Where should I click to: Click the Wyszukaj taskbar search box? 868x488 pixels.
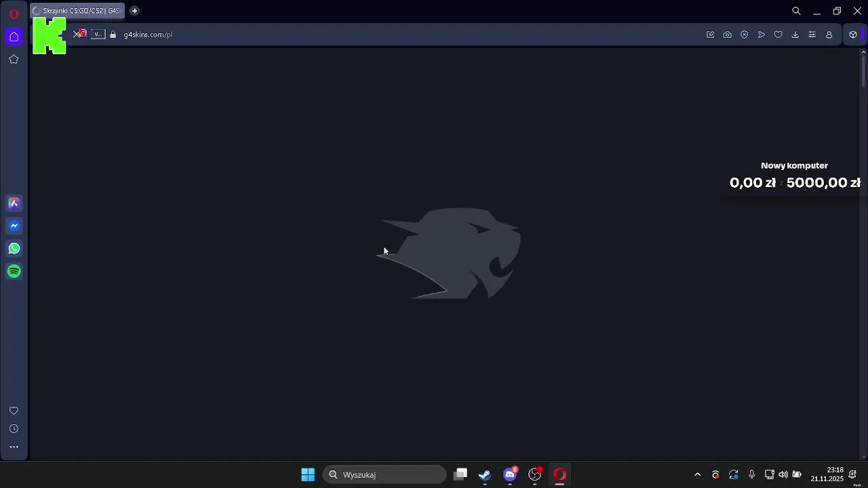pyautogui.click(x=384, y=474)
